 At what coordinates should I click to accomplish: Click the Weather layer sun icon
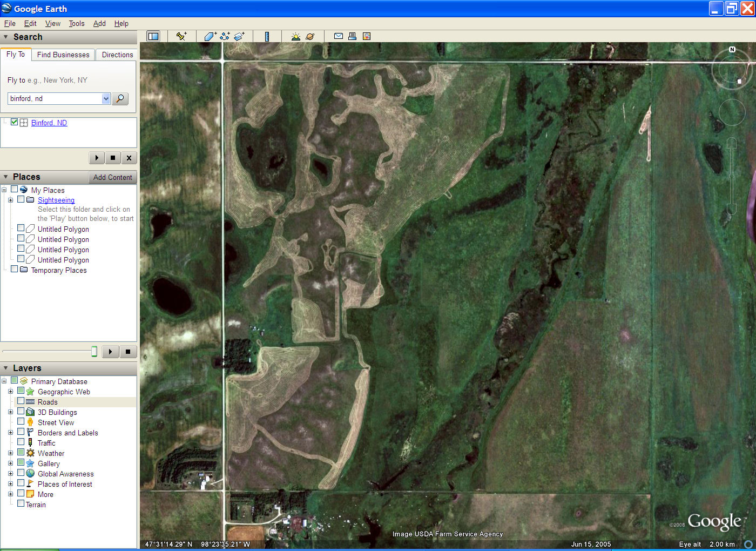30,453
